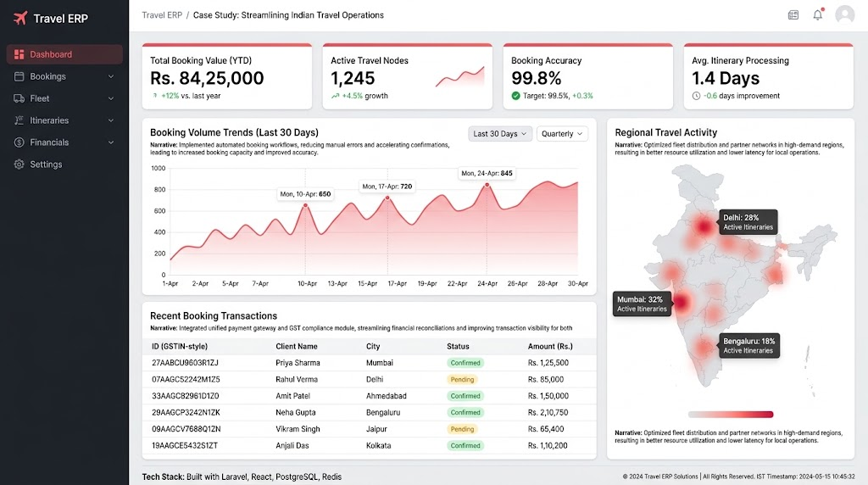This screenshot has width=868, height=485.
Task: Click the 99.8% booking accuracy value
Action: 537,78
